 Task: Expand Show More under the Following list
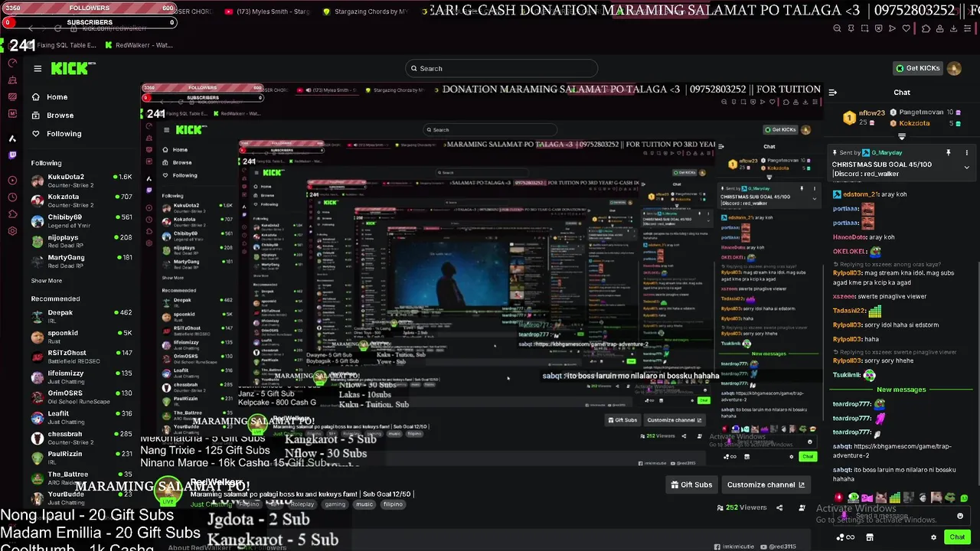(46, 281)
